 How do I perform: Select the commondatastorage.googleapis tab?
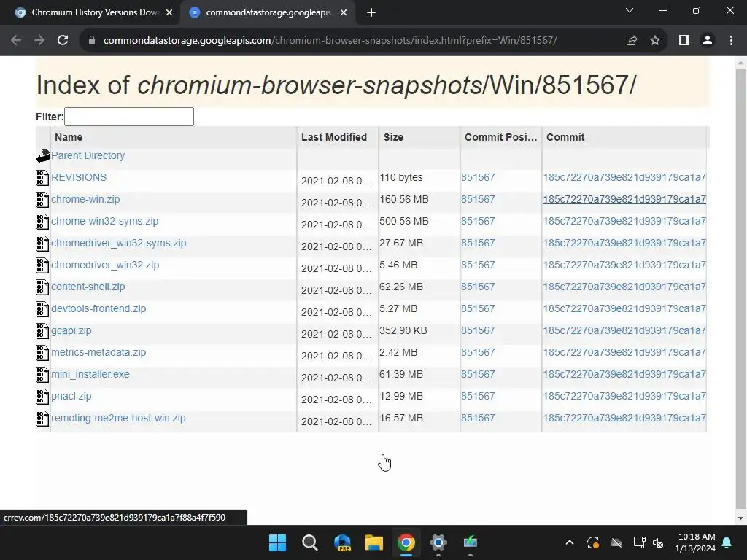[x=268, y=12]
